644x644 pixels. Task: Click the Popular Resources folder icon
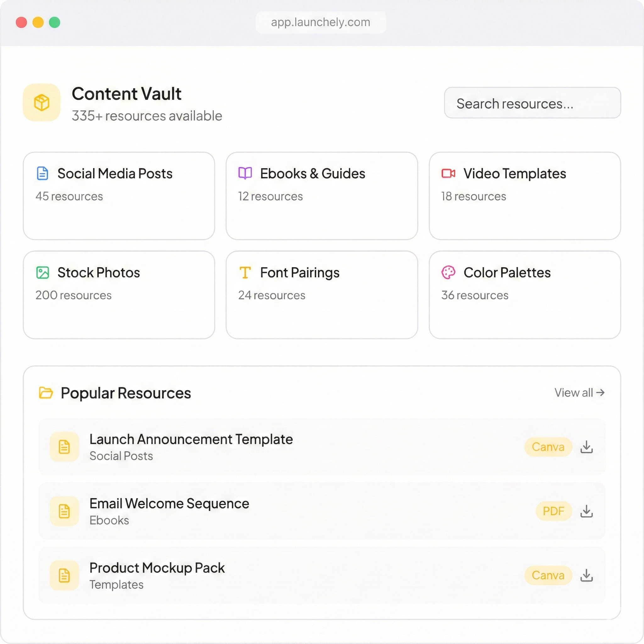(x=46, y=393)
